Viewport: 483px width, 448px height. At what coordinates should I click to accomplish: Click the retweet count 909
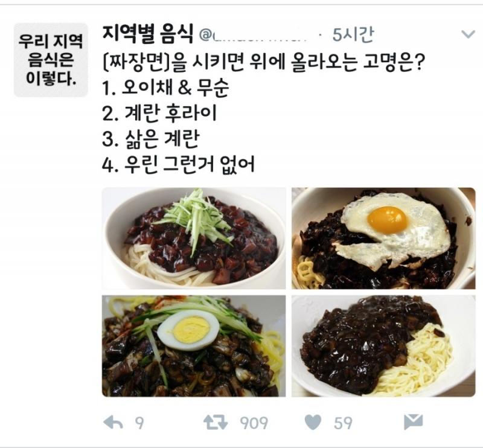pyautogui.click(x=254, y=423)
